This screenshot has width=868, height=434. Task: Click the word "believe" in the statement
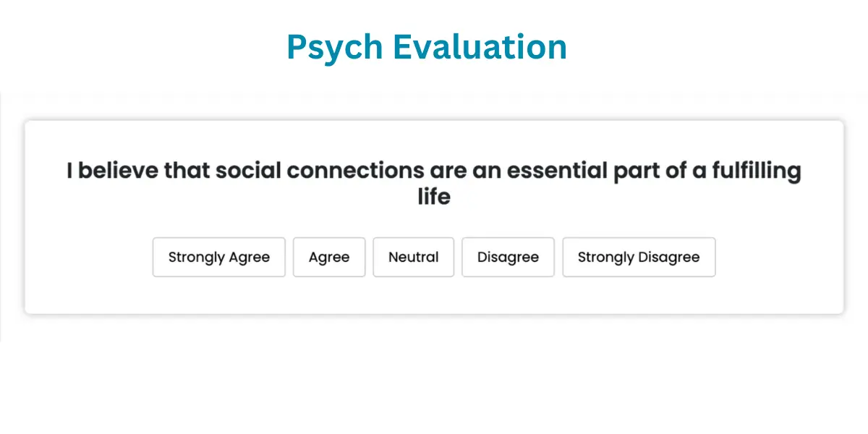[118, 171]
